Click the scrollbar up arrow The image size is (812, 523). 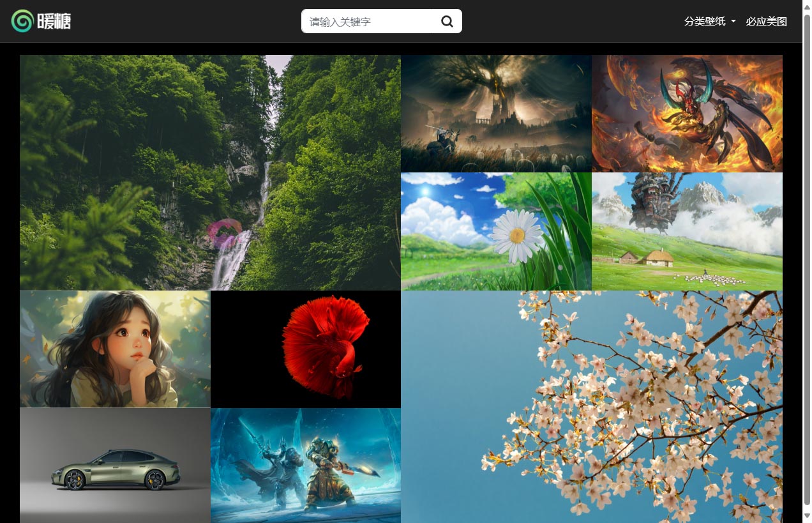pyautogui.click(x=807, y=5)
